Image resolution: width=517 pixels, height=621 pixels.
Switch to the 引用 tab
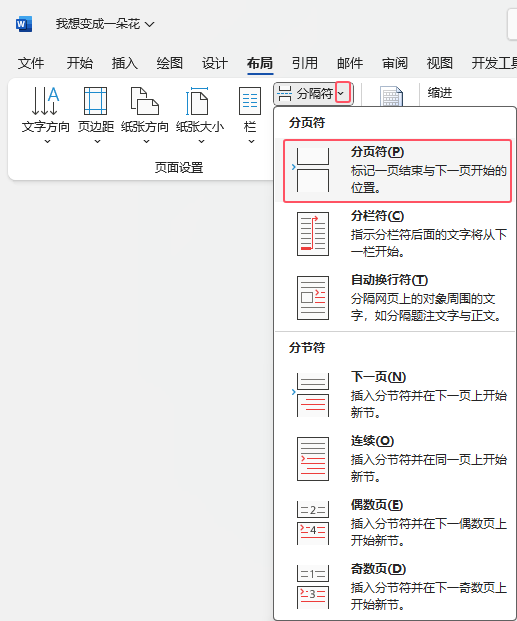tap(305, 63)
